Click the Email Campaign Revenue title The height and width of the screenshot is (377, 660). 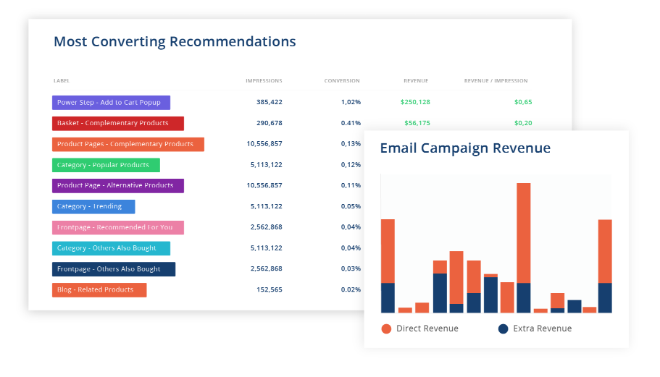(465, 148)
